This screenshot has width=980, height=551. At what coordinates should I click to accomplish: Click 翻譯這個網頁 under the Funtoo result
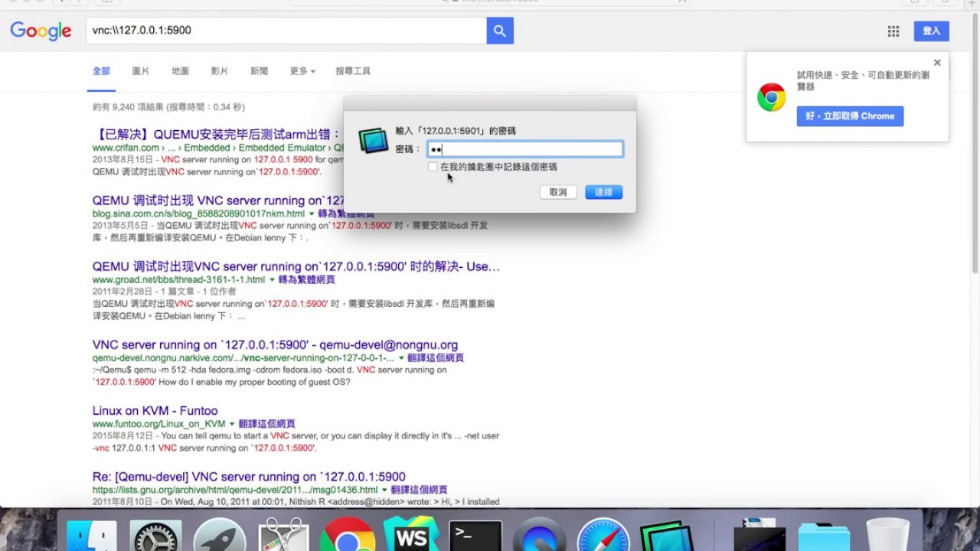[266, 424]
